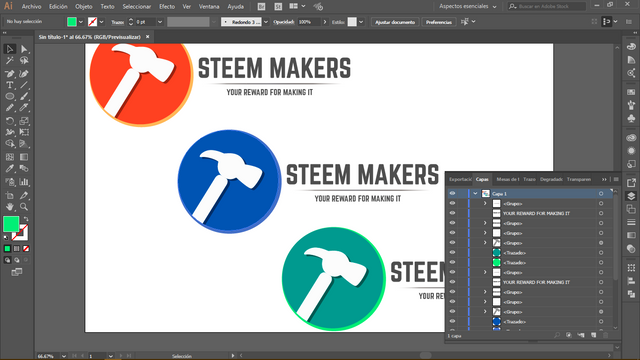Click the Adobe Stock (St) icon
Viewport: 640px width, 360px height.
278,7
